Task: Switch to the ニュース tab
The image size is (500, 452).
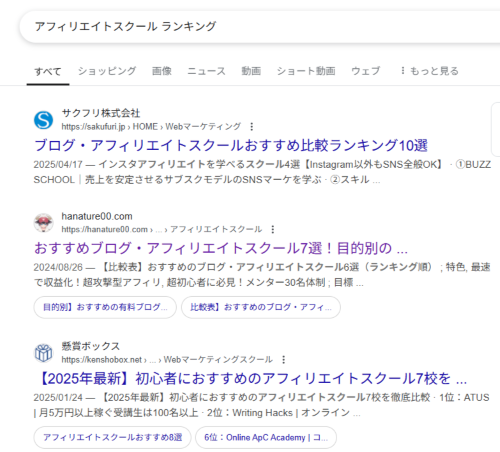Action: (206, 71)
